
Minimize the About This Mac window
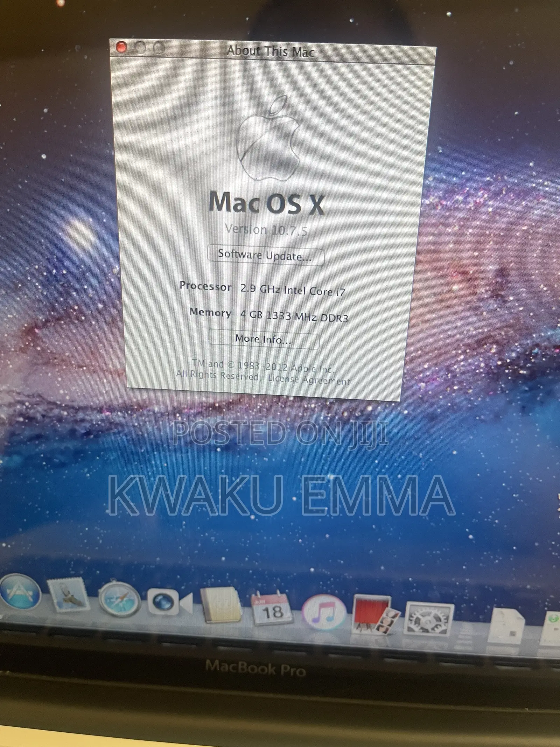tap(140, 48)
